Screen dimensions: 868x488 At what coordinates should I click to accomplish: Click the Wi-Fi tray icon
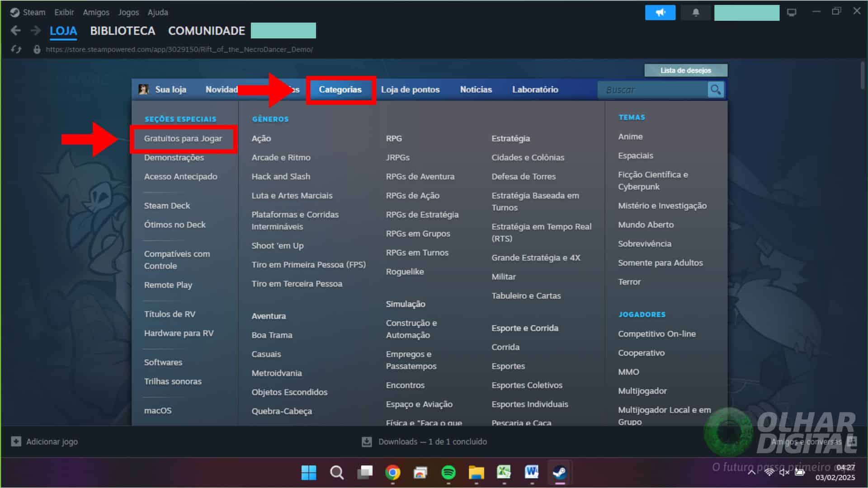point(769,472)
